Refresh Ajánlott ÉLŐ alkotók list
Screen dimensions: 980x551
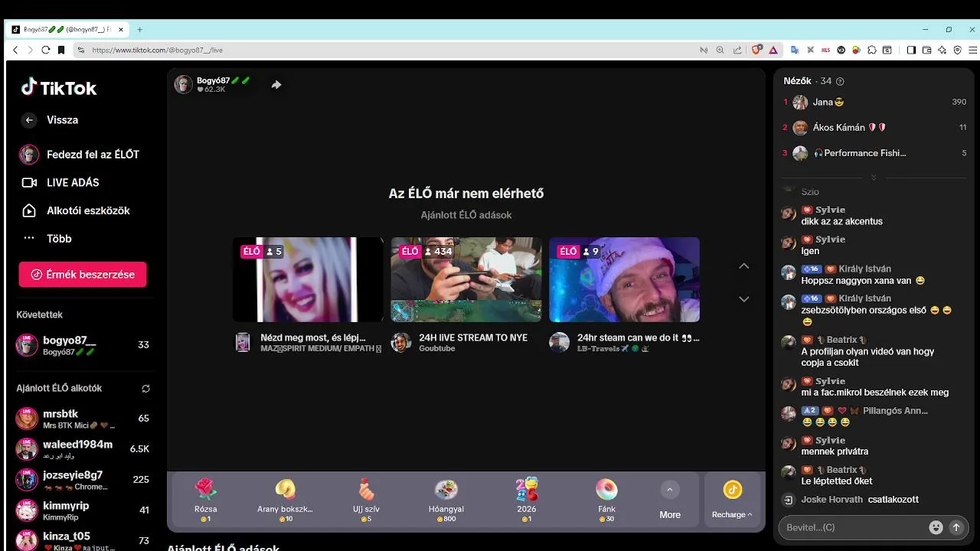click(x=145, y=389)
